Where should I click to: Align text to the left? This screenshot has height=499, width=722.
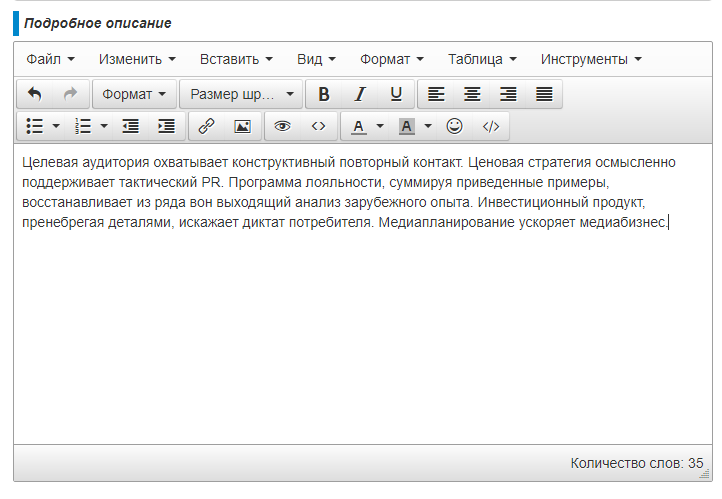coord(436,94)
